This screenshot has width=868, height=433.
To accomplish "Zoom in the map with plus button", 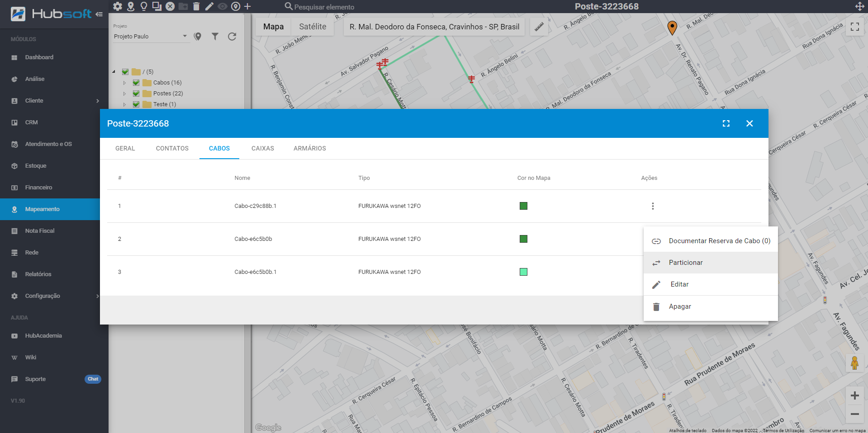I will point(854,395).
